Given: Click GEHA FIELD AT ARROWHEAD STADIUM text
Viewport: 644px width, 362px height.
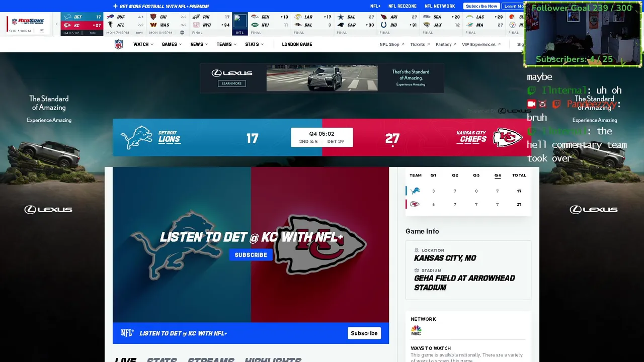Looking at the screenshot, I should (464, 283).
